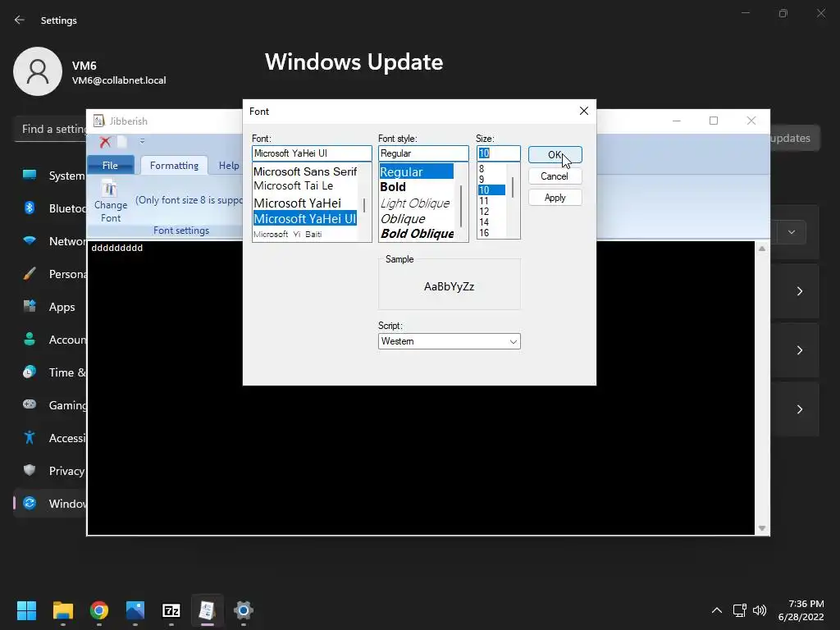
Task: Choose Bold Oblique font style
Action: point(416,234)
